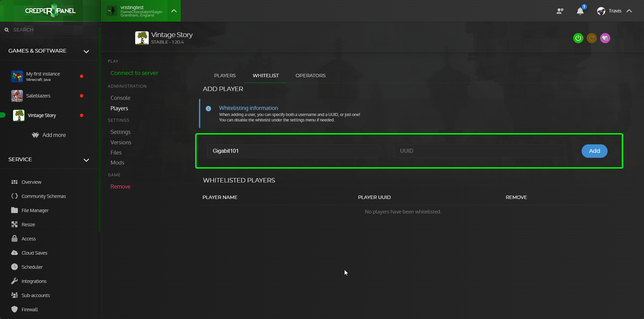Click 'No players have been whitelisted.' text
644x319 pixels.
(403, 212)
